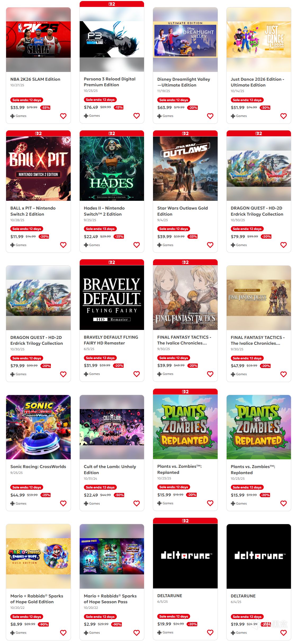Wishlist Mario + Rabbids Sparks of Hope Gold Edition
Viewport: 296px width, 644px height.
click(63, 633)
